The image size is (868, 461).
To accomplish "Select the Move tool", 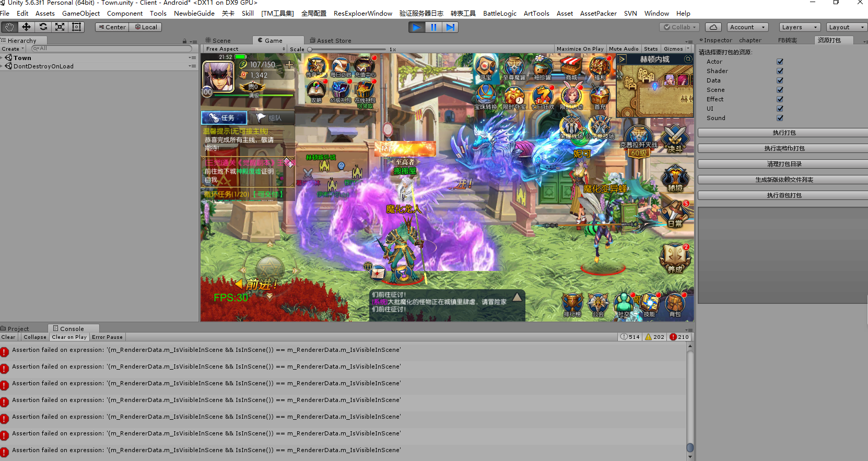I will coord(26,27).
